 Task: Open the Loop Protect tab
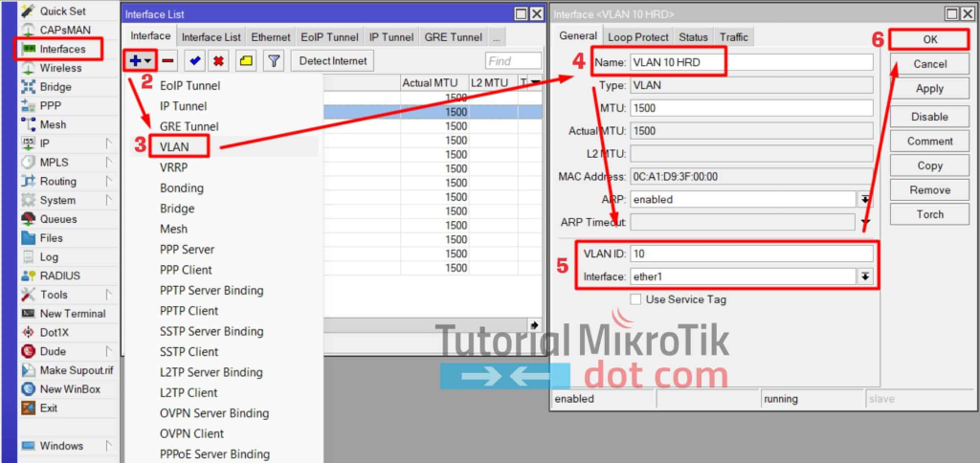638,37
